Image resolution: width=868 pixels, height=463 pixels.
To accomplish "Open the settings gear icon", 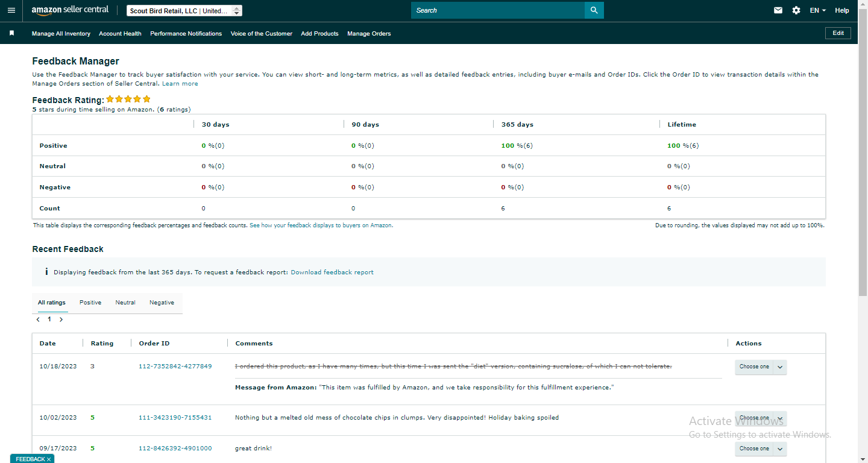I will tap(796, 10).
